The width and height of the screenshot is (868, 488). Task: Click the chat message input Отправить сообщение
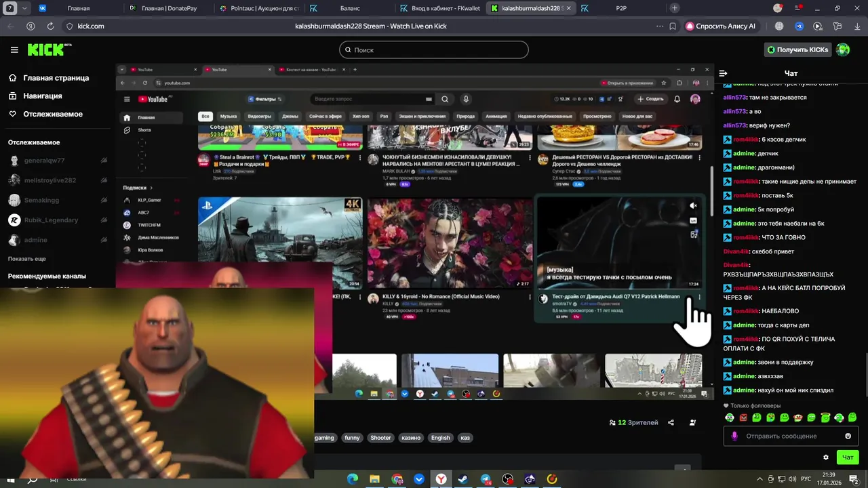(791, 436)
